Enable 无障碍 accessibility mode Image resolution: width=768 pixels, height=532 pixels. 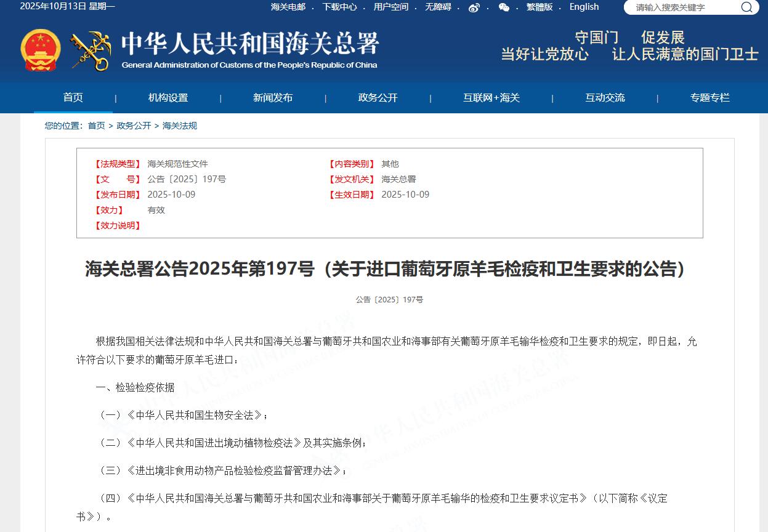click(438, 7)
